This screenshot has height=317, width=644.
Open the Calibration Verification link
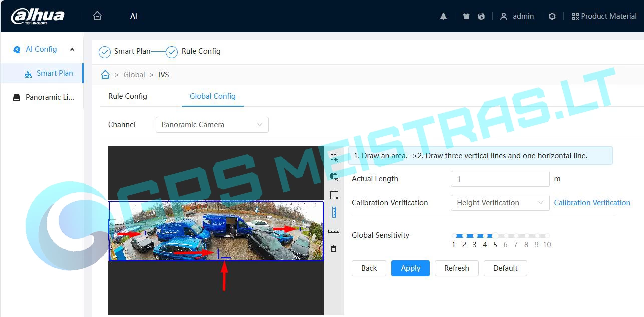click(x=592, y=203)
